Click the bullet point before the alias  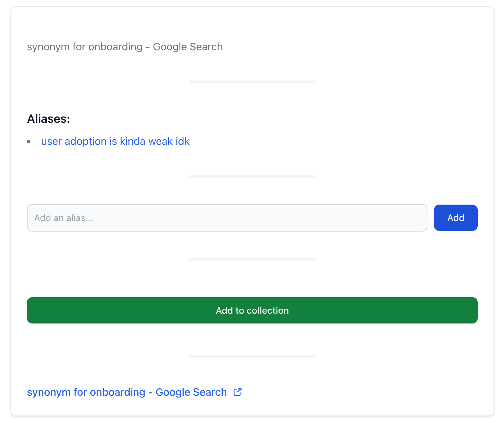[29, 142]
